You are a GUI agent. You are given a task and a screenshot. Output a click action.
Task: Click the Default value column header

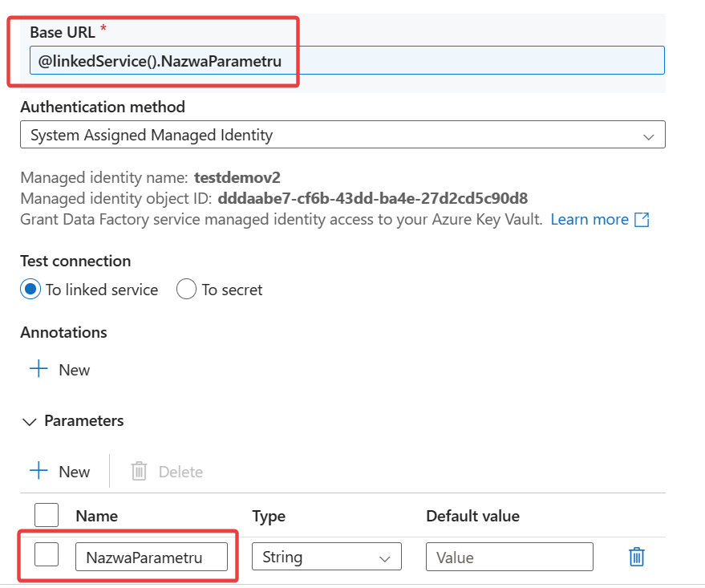[472, 516]
